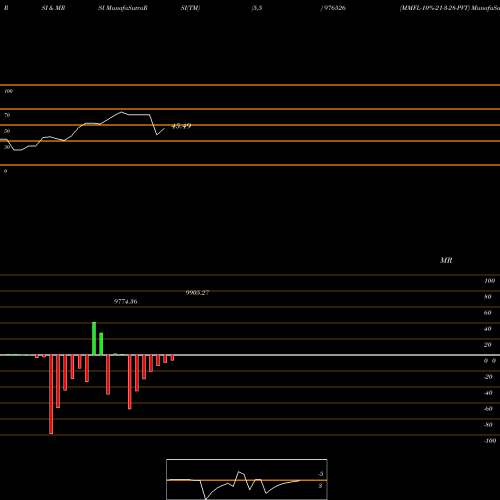Click the longest red MR histogram bar
Viewport: 500px width, 500px height.
(x=51, y=394)
